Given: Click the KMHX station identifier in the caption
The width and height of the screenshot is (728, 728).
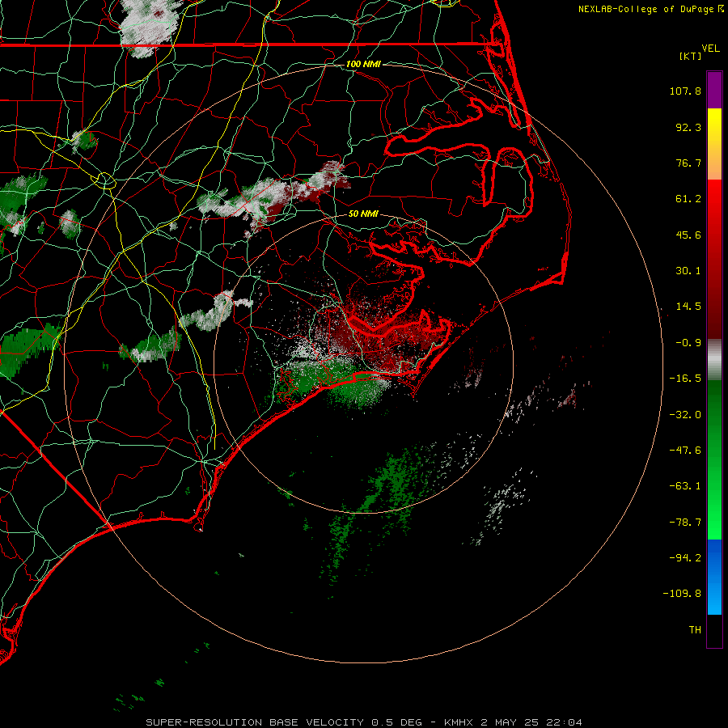Looking at the screenshot, I should (x=459, y=722).
